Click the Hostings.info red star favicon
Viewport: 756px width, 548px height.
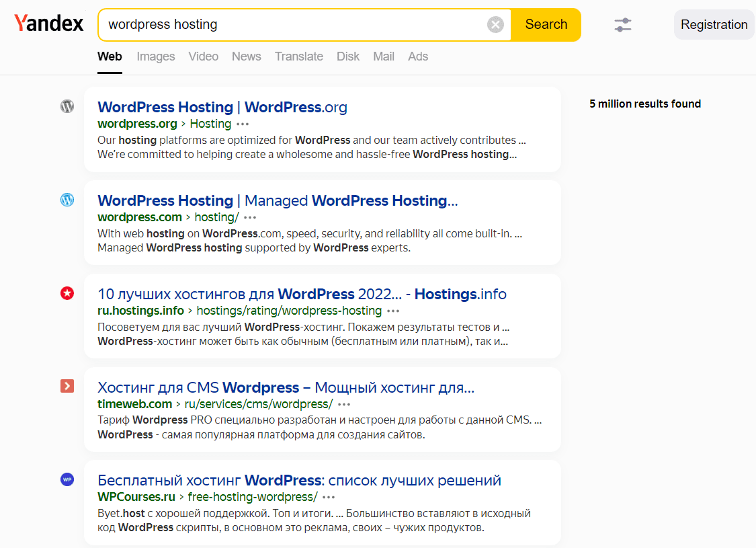[x=67, y=292]
